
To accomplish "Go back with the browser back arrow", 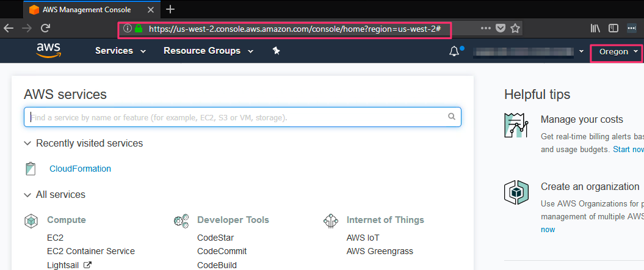I will [x=9, y=28].
